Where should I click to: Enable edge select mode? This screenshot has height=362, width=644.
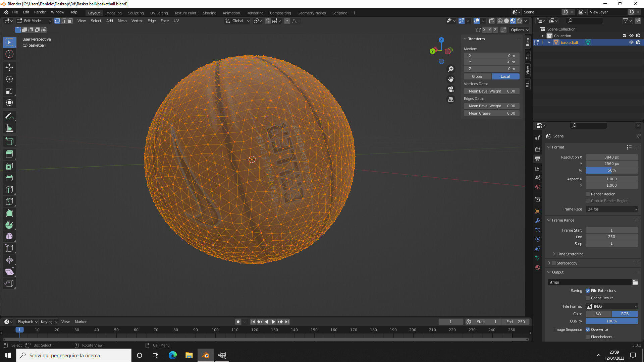click(64, 21)
